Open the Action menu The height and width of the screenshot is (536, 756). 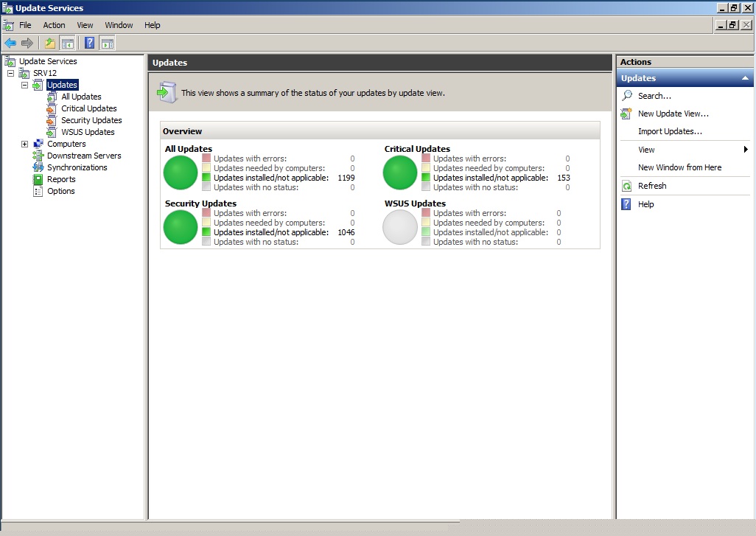point(54,25)
